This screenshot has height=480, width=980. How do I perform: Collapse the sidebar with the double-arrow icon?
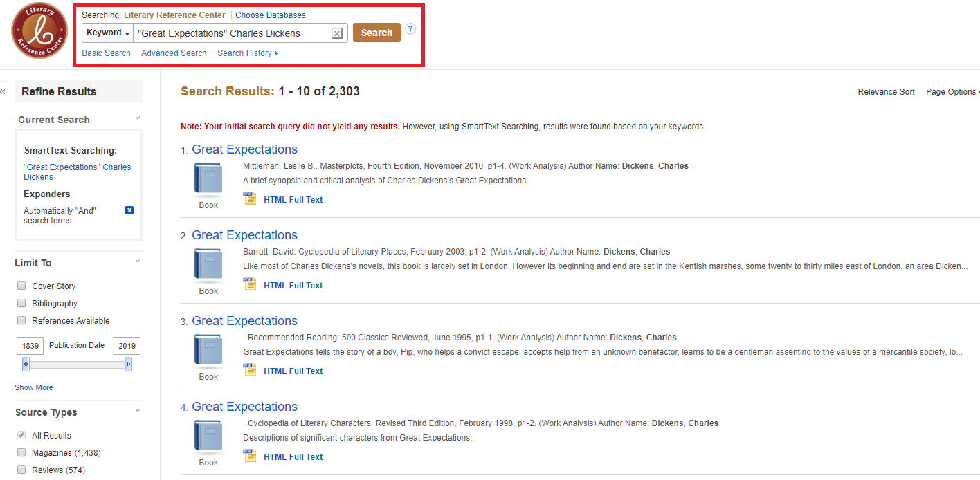coord(3,91)
